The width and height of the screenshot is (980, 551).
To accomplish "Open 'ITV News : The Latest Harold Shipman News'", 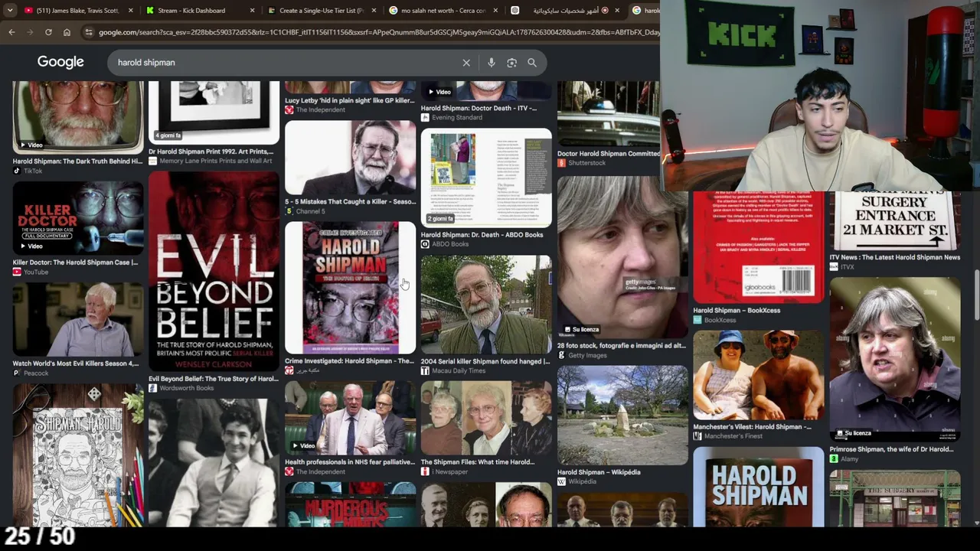I will tap(894, 257).
